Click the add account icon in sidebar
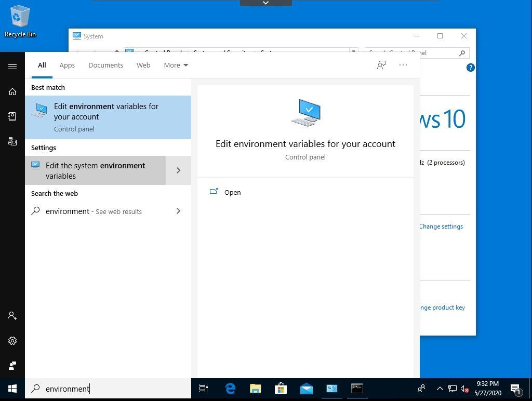 point(12,316)
